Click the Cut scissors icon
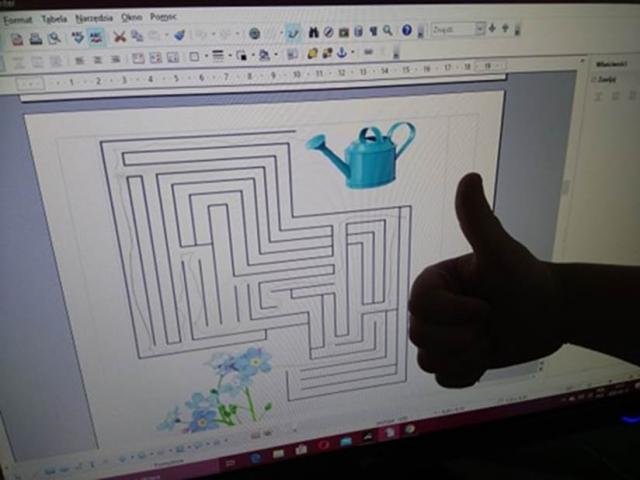The height and width of the screenshot is (480, 640). coord(120,37)
